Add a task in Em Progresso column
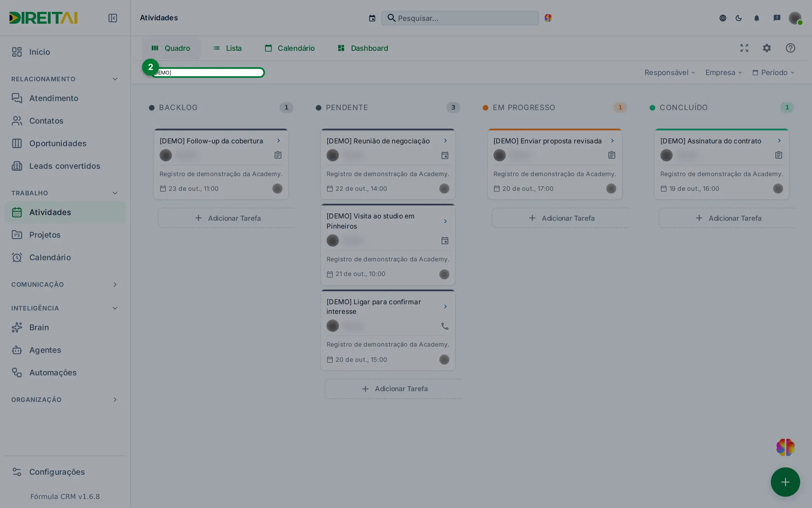 pos(561,218)
